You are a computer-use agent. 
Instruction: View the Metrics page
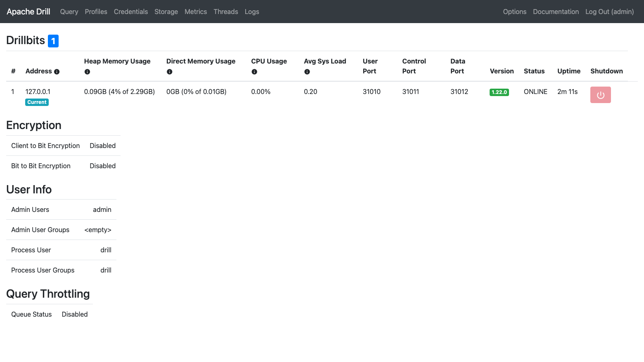[x=196, y=12]
